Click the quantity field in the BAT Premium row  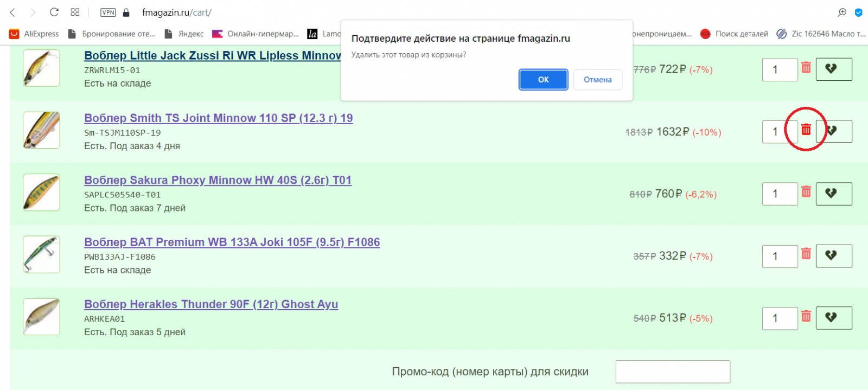click(780, 256)
